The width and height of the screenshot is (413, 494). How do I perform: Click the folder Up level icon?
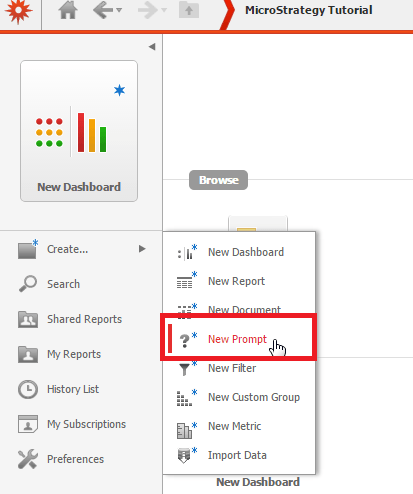189,10
